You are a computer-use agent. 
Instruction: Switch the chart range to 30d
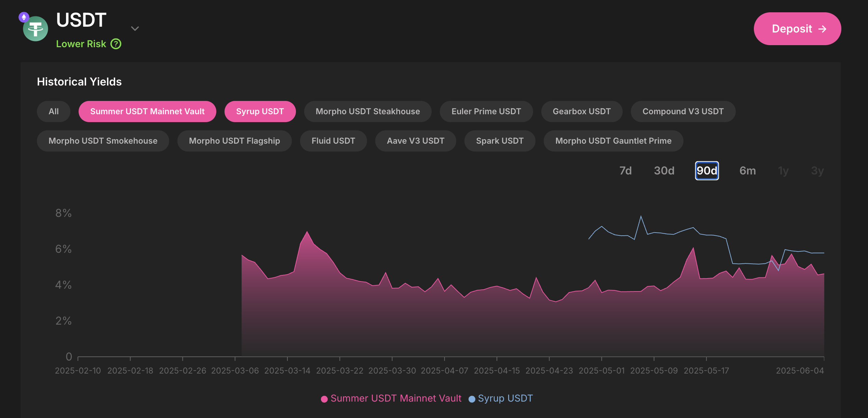pyautogui.click(x=664, y=171)
